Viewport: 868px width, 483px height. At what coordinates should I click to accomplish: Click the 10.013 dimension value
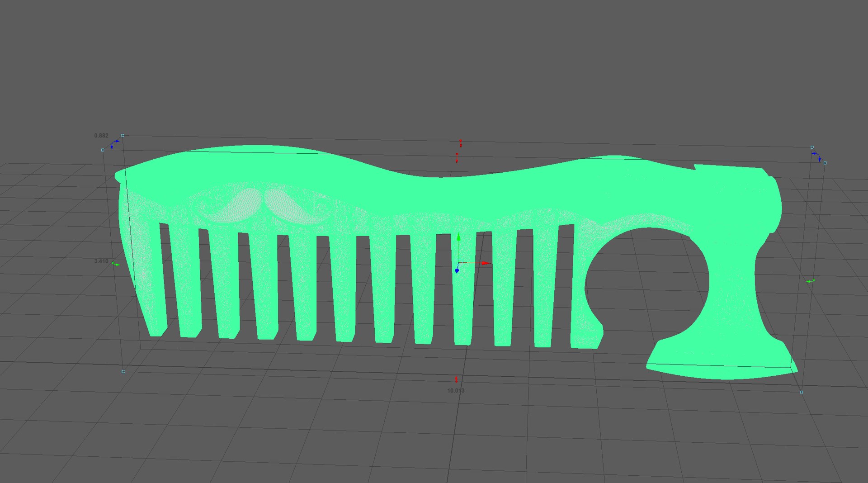456,390
